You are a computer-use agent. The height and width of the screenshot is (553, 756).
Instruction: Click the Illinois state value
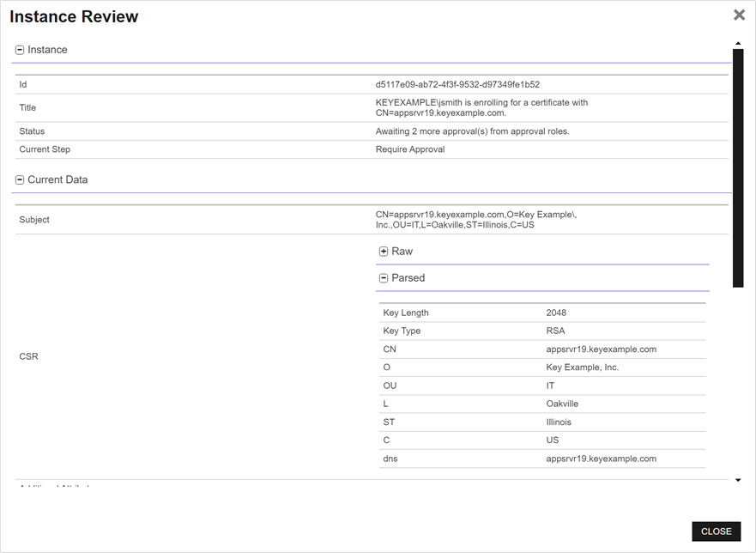pos(559,422)
